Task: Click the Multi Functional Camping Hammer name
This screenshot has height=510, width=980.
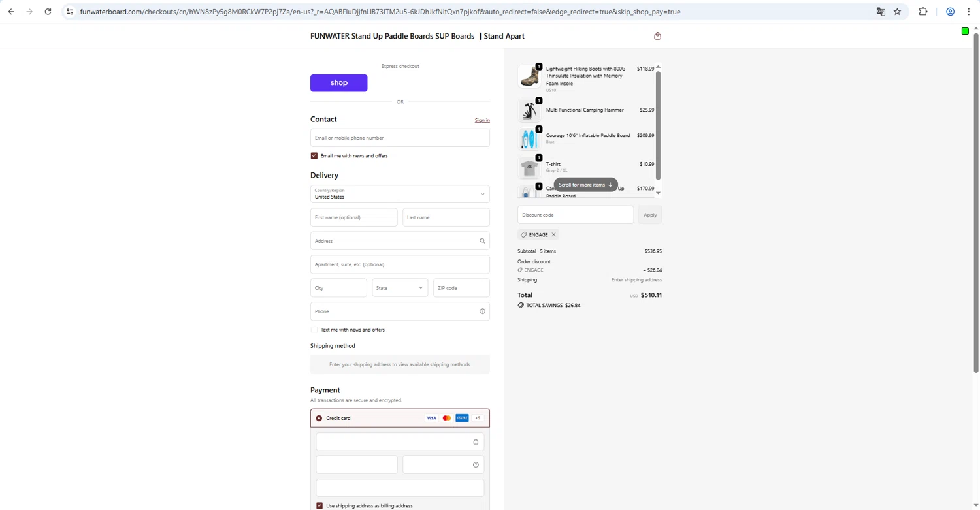Action: pyautogui.click(x=585, y=110)
